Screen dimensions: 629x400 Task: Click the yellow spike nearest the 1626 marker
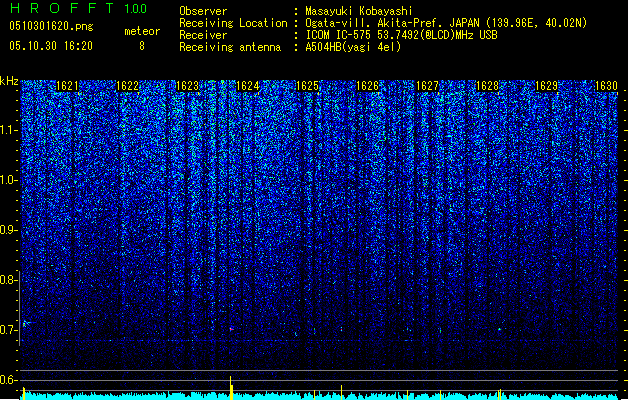coord(341,392)
